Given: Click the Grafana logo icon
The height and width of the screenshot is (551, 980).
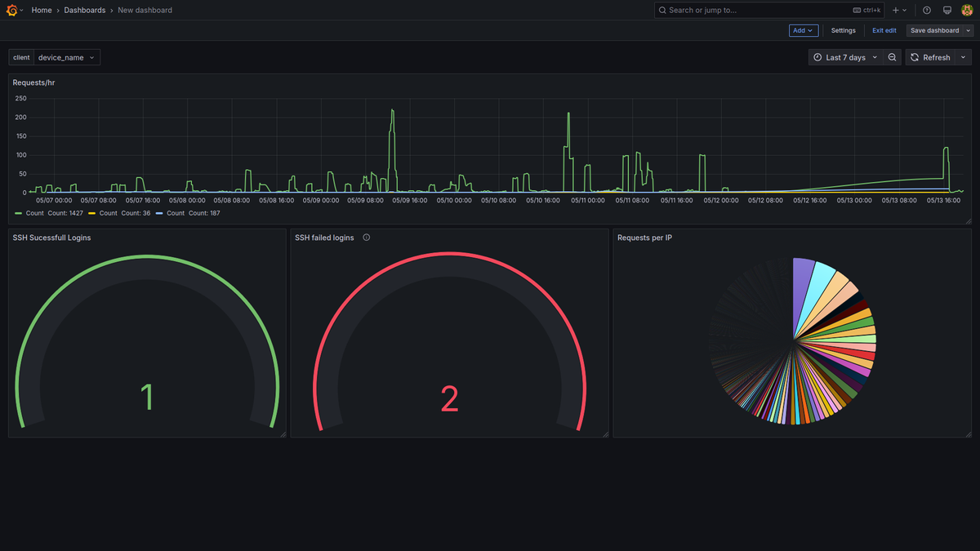Looking at the screenshot, I should point(12,10).
